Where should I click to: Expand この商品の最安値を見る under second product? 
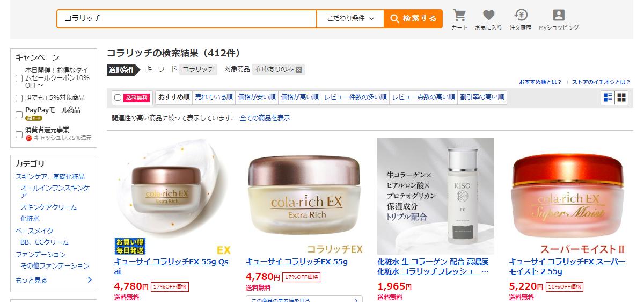tap(304, 299)
